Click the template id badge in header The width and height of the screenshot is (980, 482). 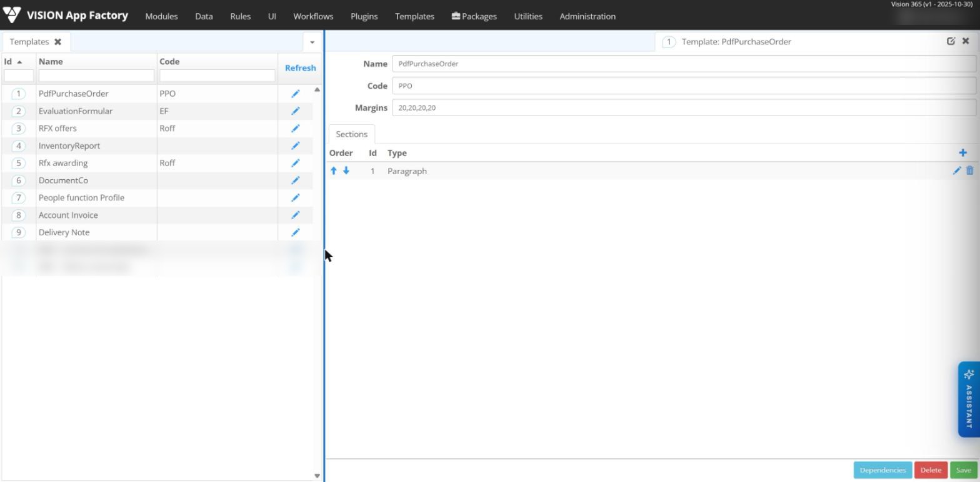pyautogui.click(x=669, y=42)
